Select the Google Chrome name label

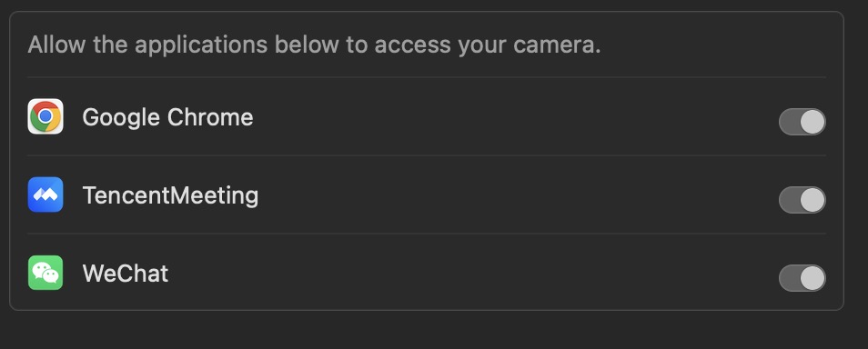click(x=167, y=117)
